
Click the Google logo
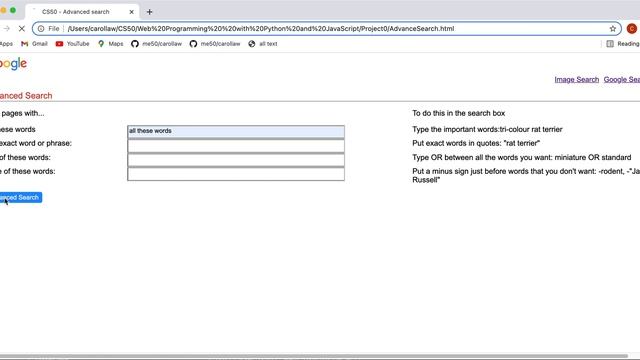coord(13,64)
